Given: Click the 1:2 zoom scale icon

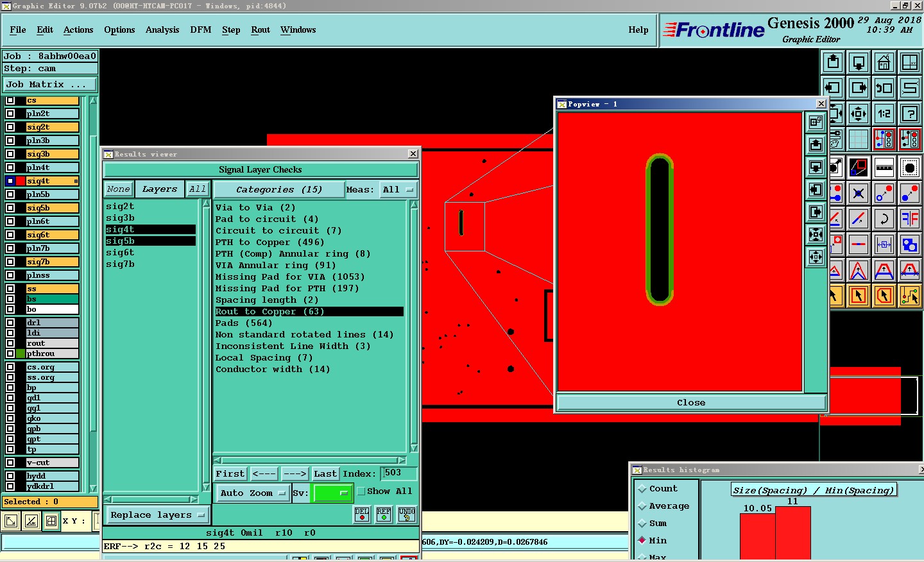Looking at the screenshot, I should [884, 114].
